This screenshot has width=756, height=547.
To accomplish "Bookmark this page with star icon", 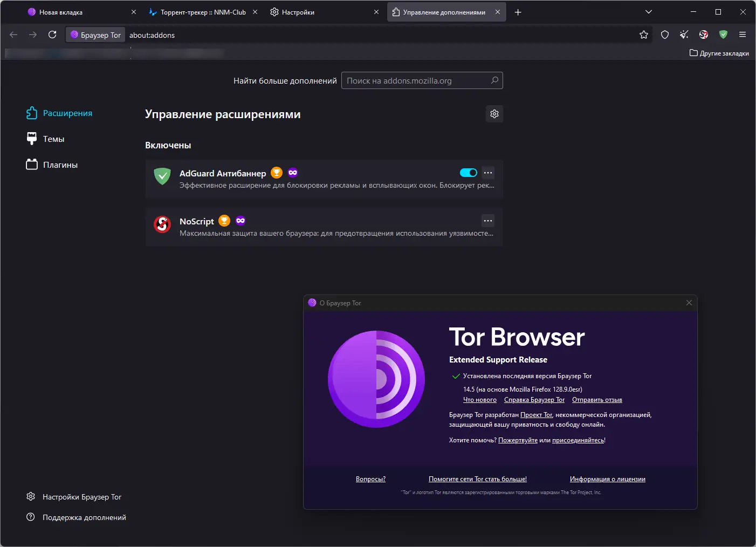I will click(644, 35).
